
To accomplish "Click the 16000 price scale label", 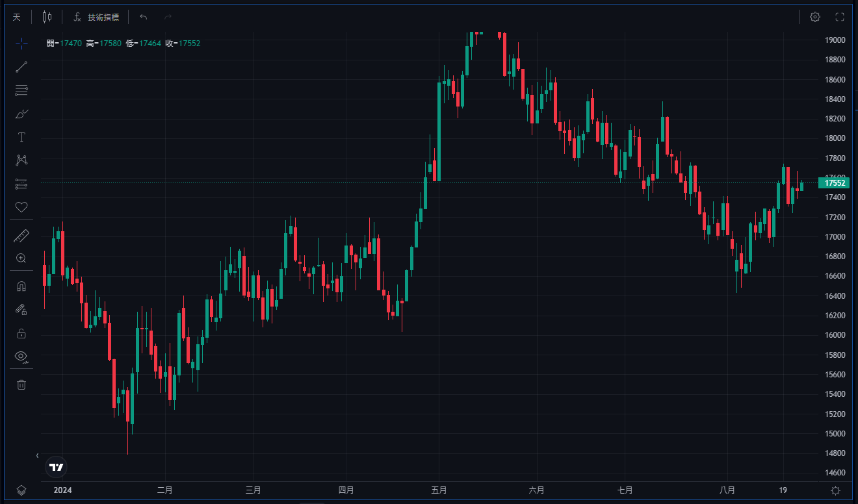I will [x=835, y=335].
